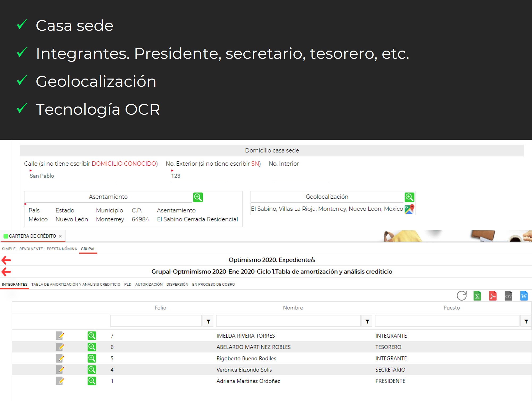
Task: Open Google Maps geolocation icon
Action: 409,209
